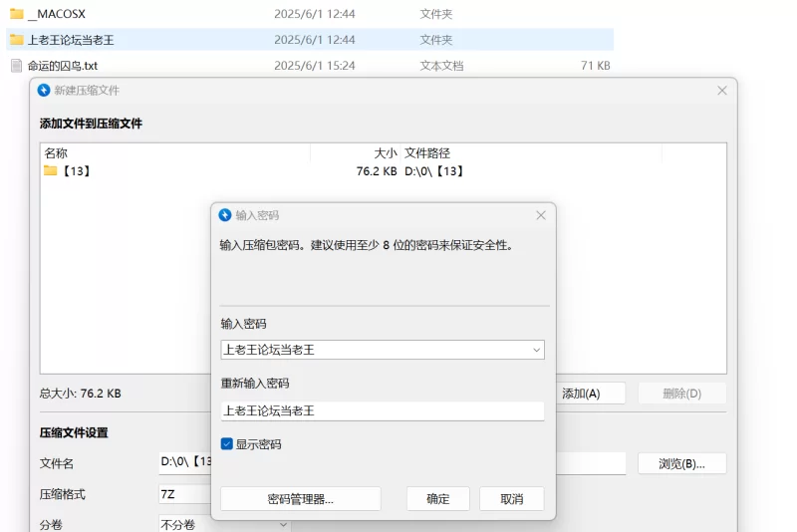This screenshot has width=797, height=532.
Task: Click the 文本文档 type cell
Action: [x=441, y=66]
